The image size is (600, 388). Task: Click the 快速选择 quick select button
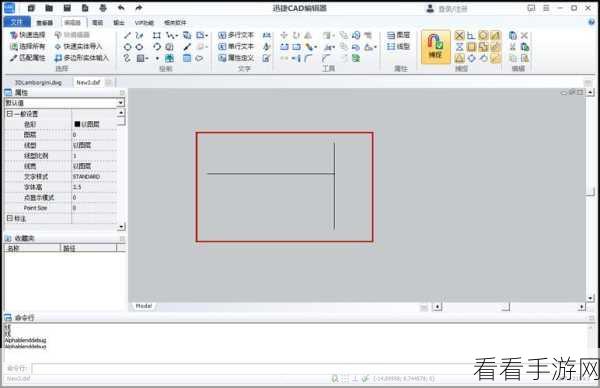click(x=28, y=35)
